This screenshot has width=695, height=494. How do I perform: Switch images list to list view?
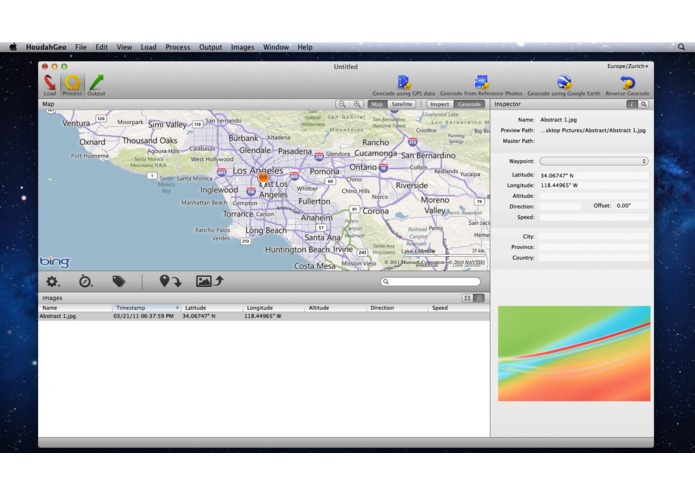479,298
